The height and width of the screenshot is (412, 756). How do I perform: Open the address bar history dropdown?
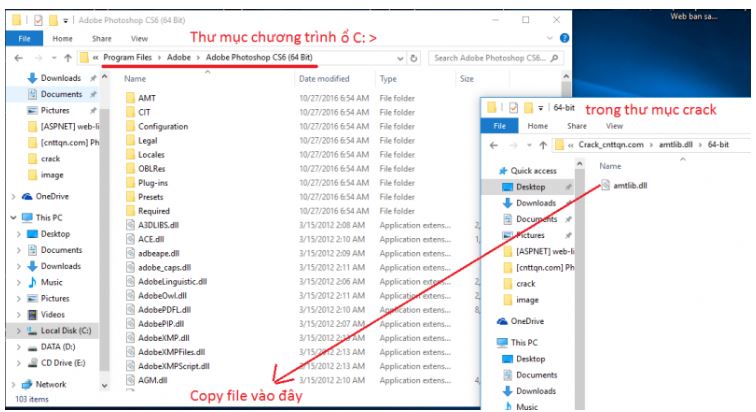[401, 57]
